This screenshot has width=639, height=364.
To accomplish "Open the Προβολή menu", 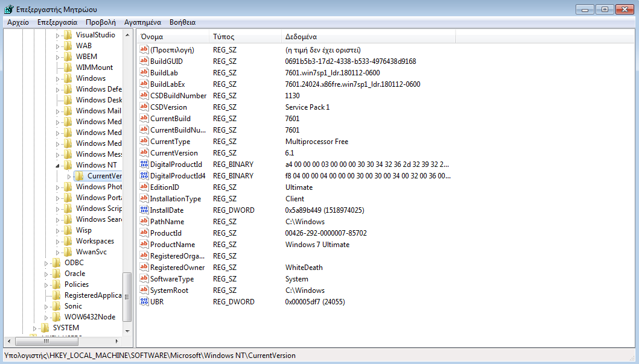I will tap(101, 22).
